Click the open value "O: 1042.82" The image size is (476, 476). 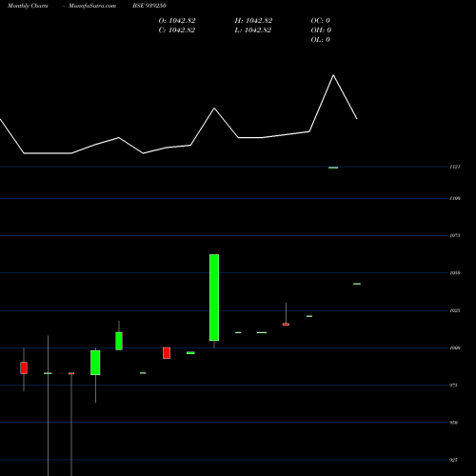pyautogui.click(x=177, y=21)
